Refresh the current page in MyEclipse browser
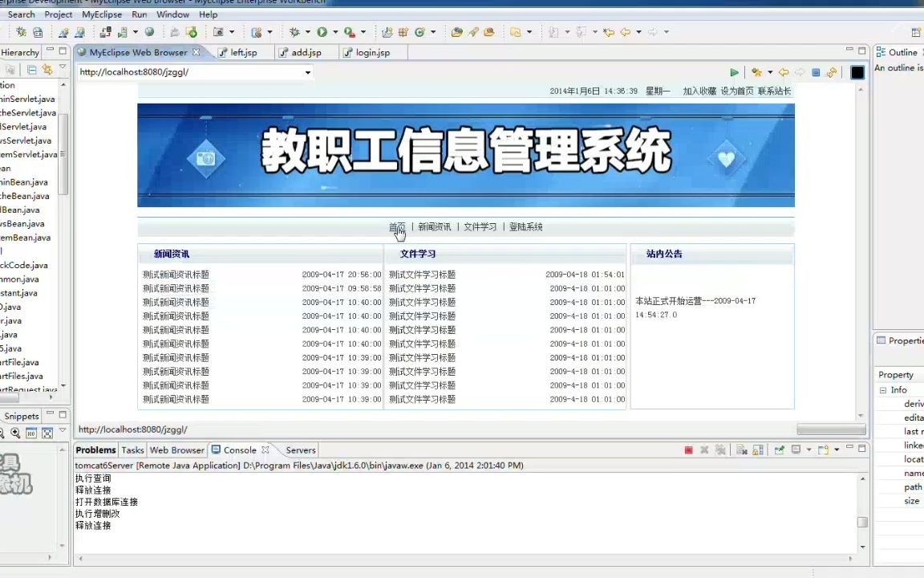 point(832,72)
